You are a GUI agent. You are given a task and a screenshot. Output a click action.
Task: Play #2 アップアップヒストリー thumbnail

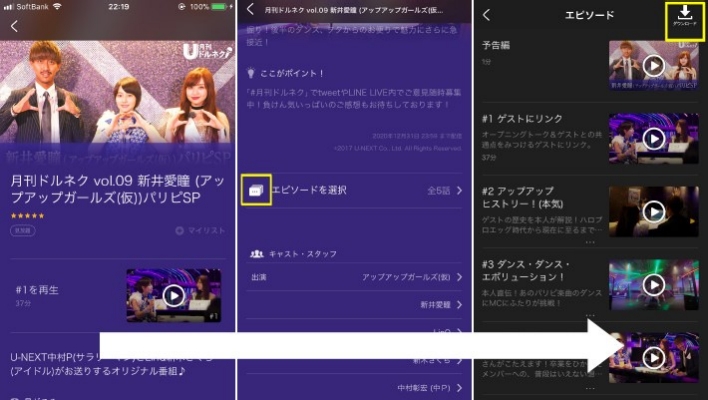click(654, 212)
